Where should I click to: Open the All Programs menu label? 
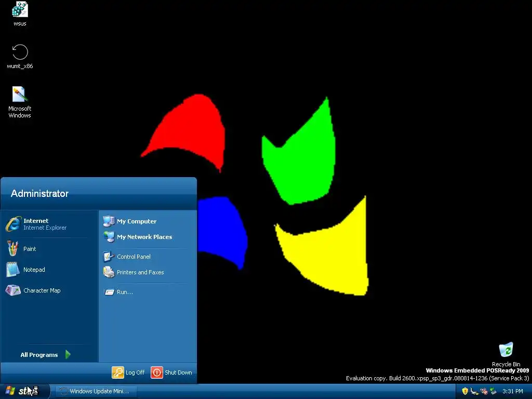tap(39, 355)
